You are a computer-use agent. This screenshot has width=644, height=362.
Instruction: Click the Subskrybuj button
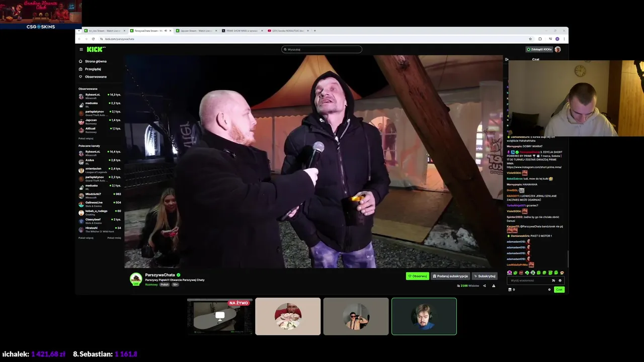(x=485, y=276)
